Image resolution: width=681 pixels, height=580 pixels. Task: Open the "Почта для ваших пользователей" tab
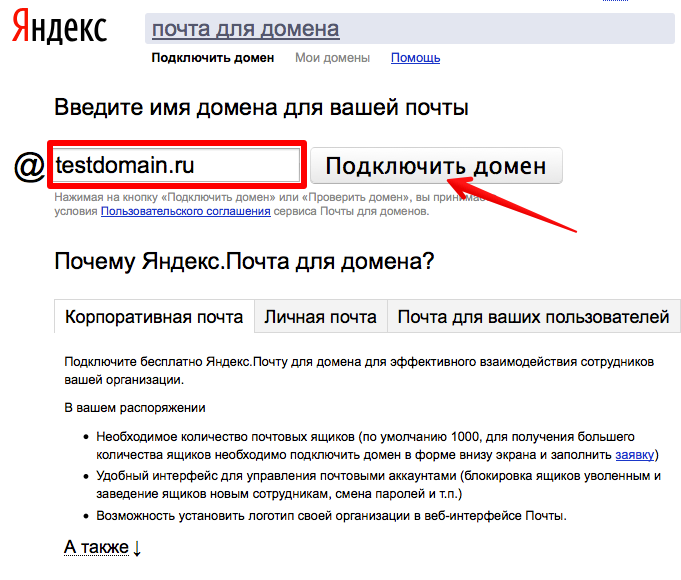(x=533, y=317)
